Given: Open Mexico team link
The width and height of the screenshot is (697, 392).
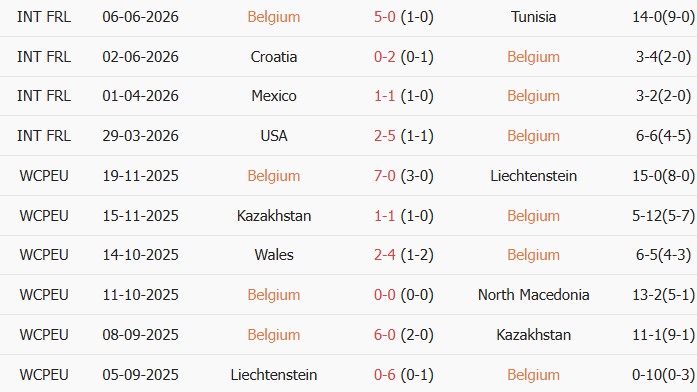Looking at the screenshot, I should coord(274,96).
